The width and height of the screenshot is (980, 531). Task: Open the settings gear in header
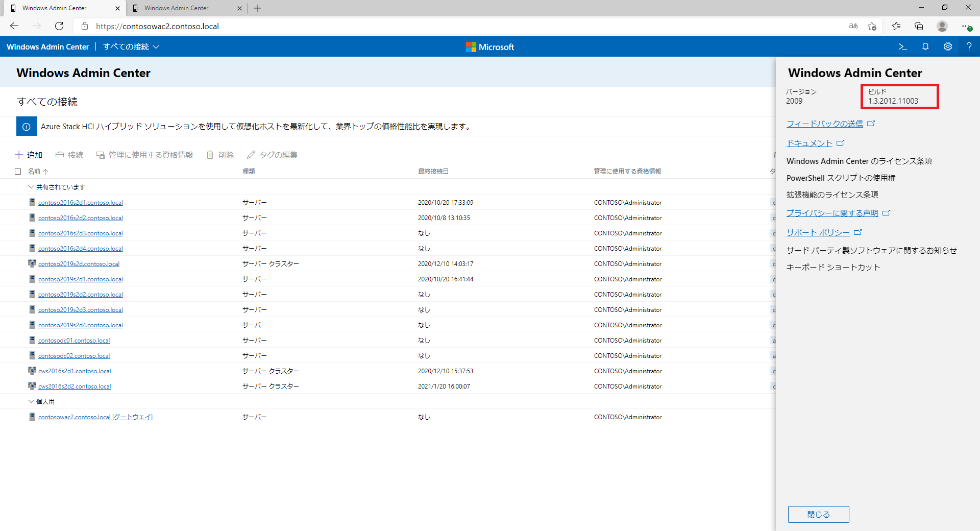tap(948, 46)
